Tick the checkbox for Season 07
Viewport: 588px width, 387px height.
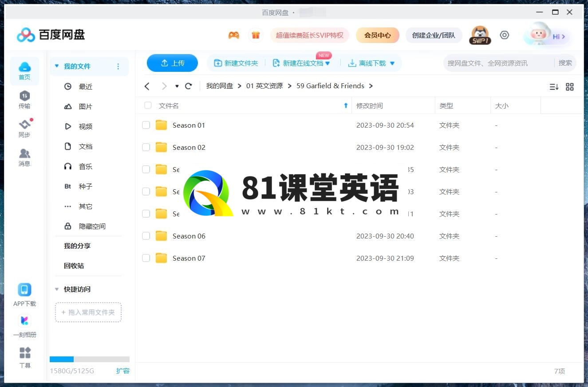point(146,258)
